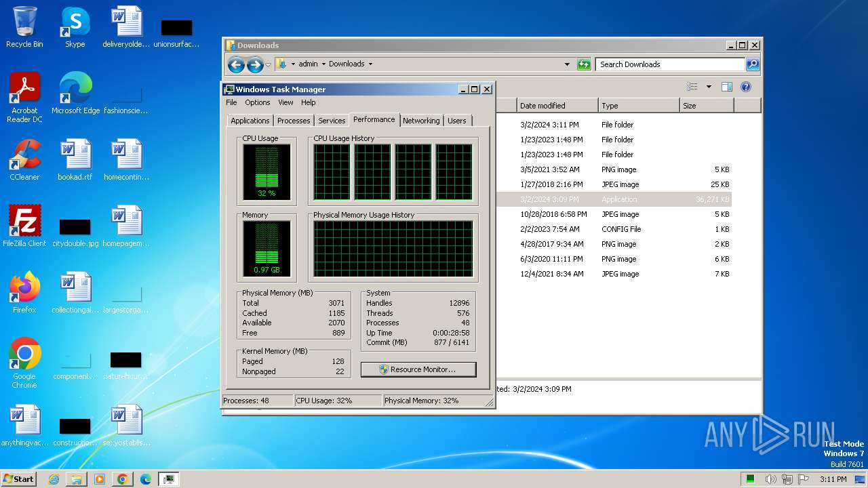Open Chrome from the taskbar
The height and width of the screenshot is (488, 868).
point(122,479)
